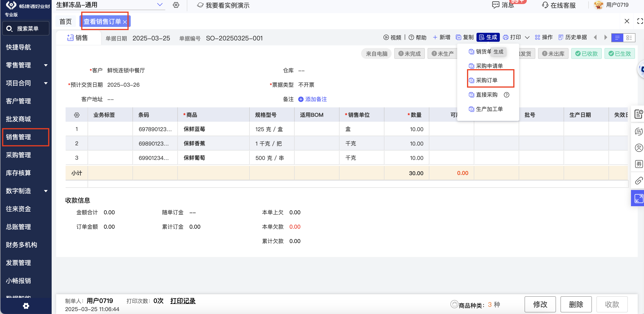Expand 项目合同 sidebar menu
The image size is (644, 314).
(x=26, y=83)
